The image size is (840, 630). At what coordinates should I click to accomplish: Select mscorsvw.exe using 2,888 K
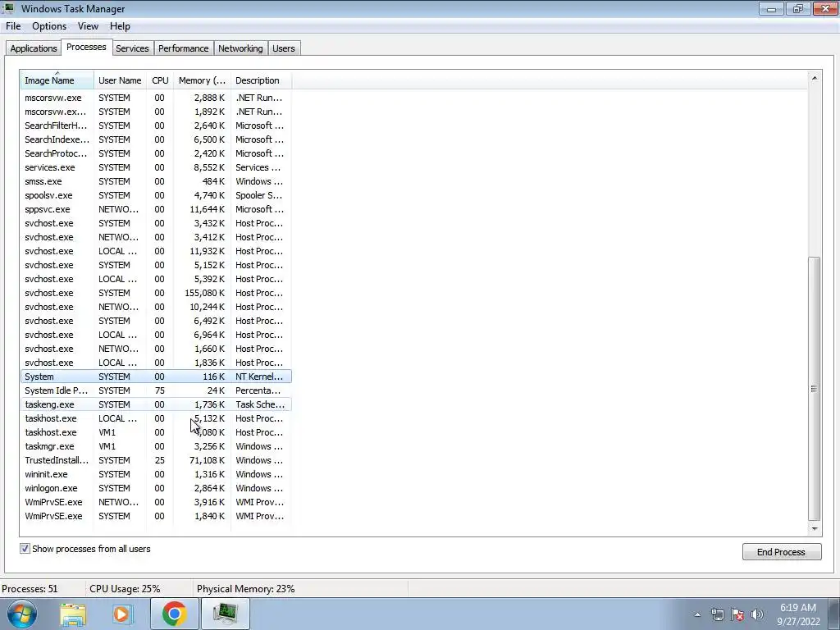156,98
